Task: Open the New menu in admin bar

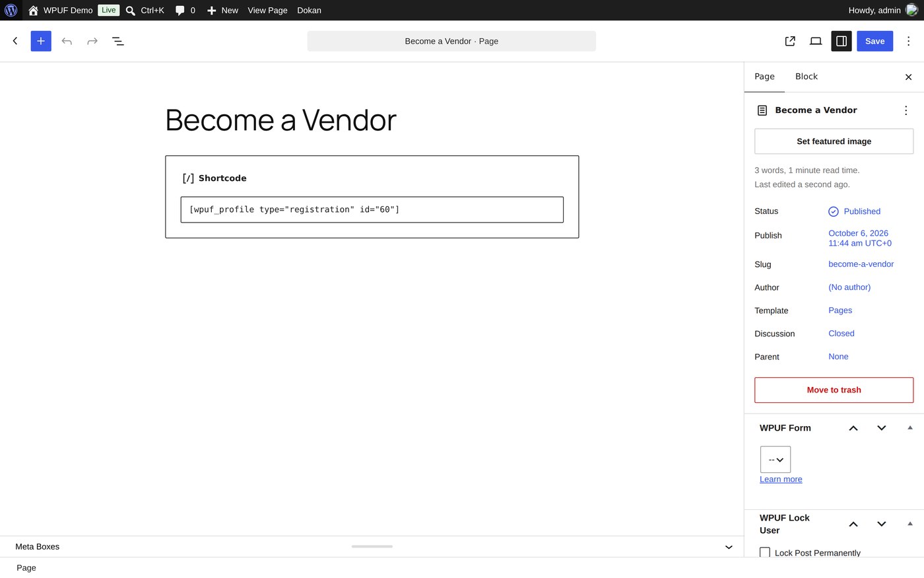Action: coord(222,10)
